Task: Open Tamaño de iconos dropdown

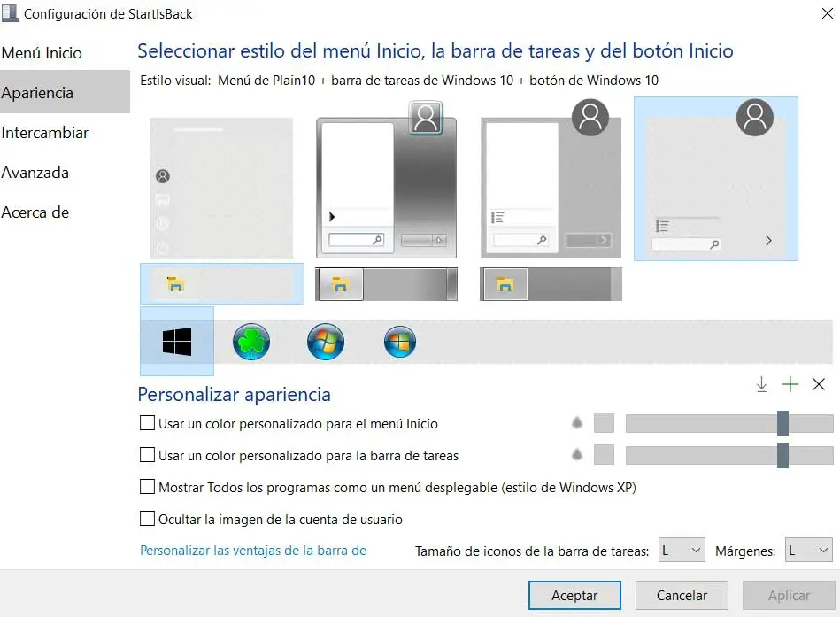Action: click(682, 550)
